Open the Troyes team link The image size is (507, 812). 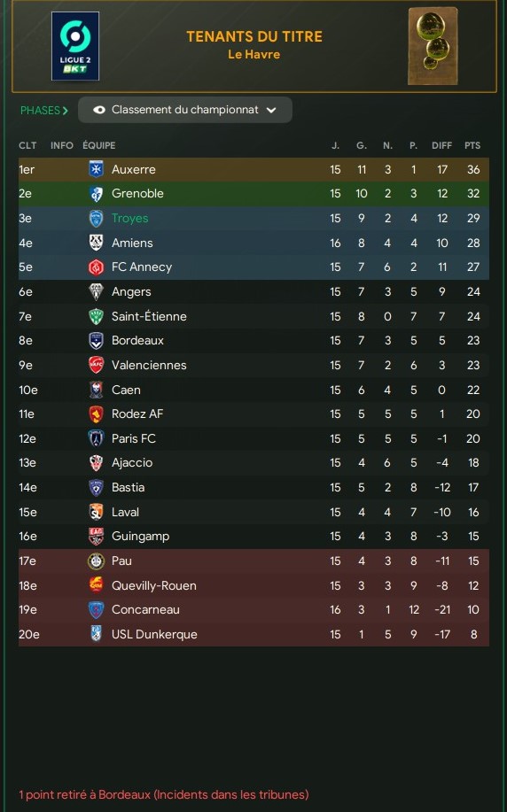pos(129,218)
